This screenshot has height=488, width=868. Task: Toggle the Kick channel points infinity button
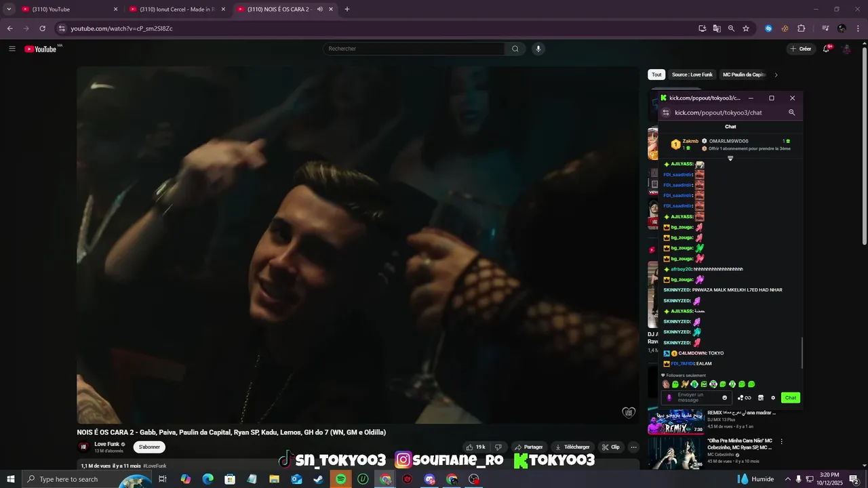pos(745,398)
